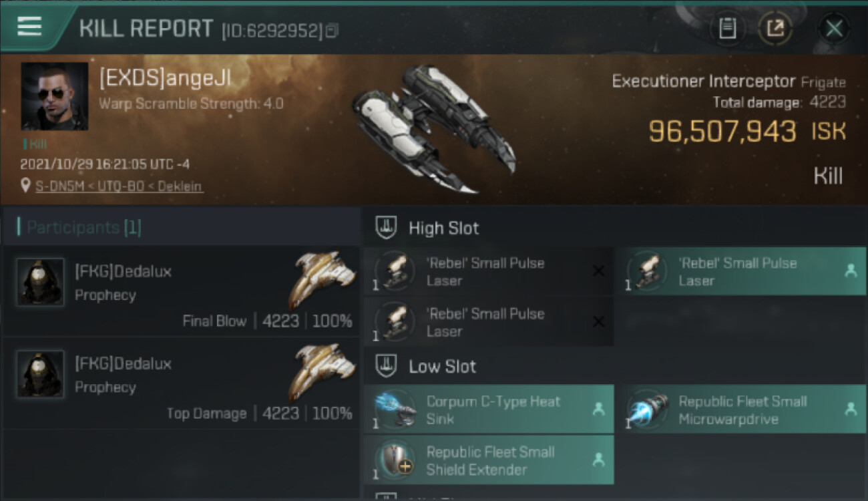The height and width of the screenshot is (501, 868).
Task: Click the Executioner Interceptor ship image
Action: pyautogui.click(x=434, y=128)
